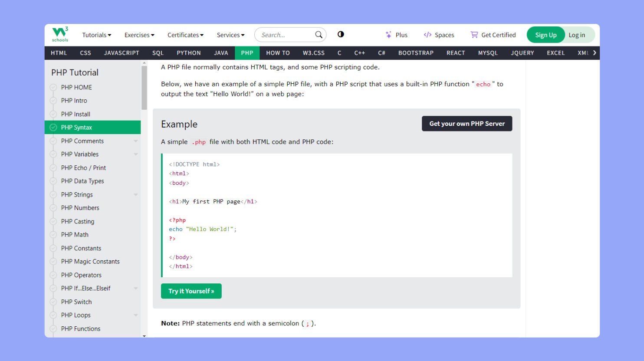Click the search magnifying glass icon
The width and height of the screenshot is (644, 361).
[318, 34]
